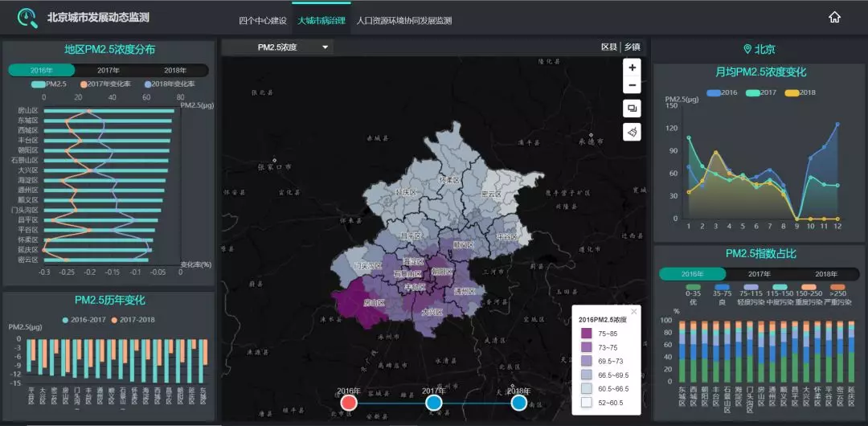Toggle the 150-250 重度污染 legend category
This screenshot has width=868, height=426.
click(809, 293)
